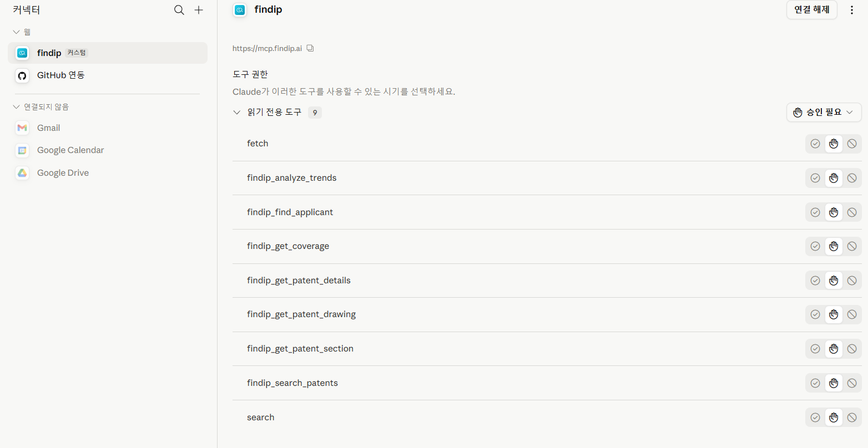Require approval for findip_analyze_trends
This screenshot has width=868, height=448.
click(834, 178)
